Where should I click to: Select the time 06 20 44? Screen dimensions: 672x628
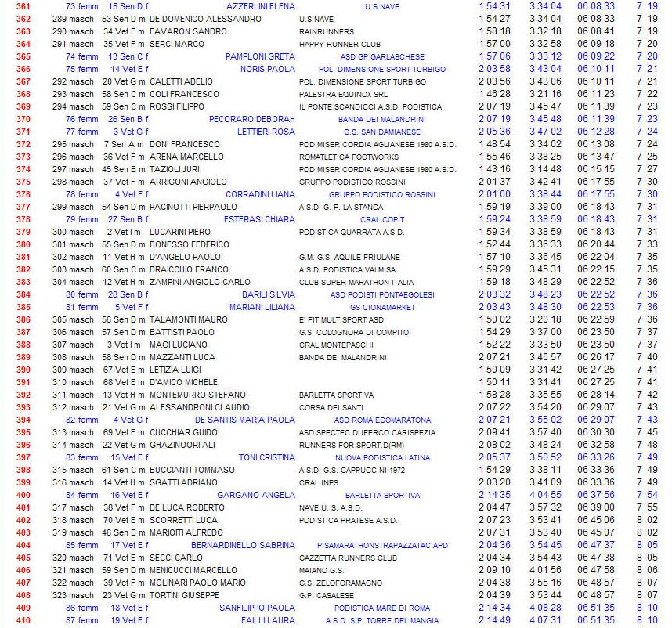(596, 244)
